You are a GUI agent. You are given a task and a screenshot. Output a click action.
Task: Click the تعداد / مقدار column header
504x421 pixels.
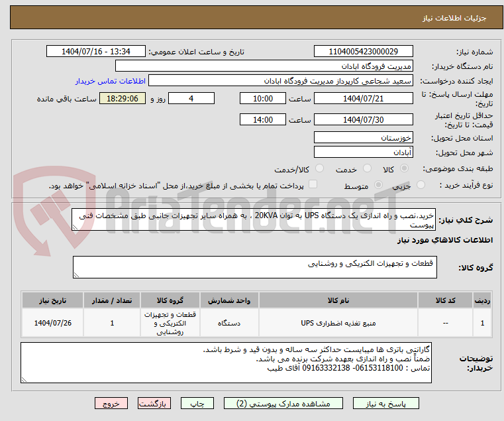pos(112,300)
